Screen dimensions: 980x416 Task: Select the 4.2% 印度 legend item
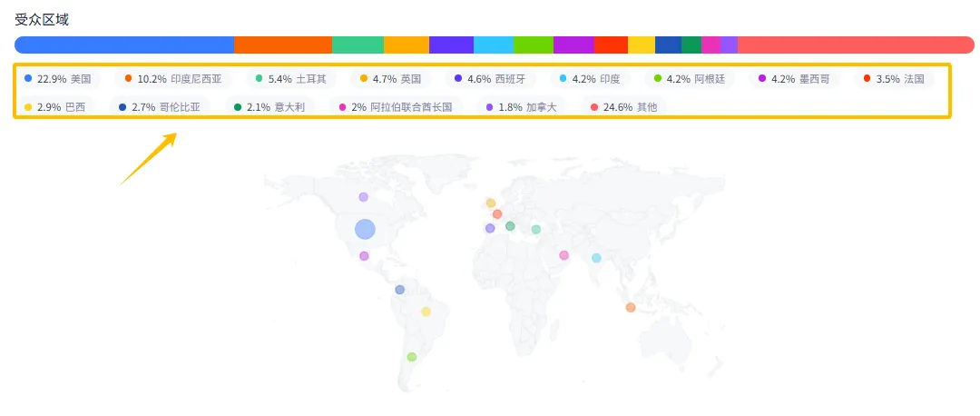tap(589, 79)
